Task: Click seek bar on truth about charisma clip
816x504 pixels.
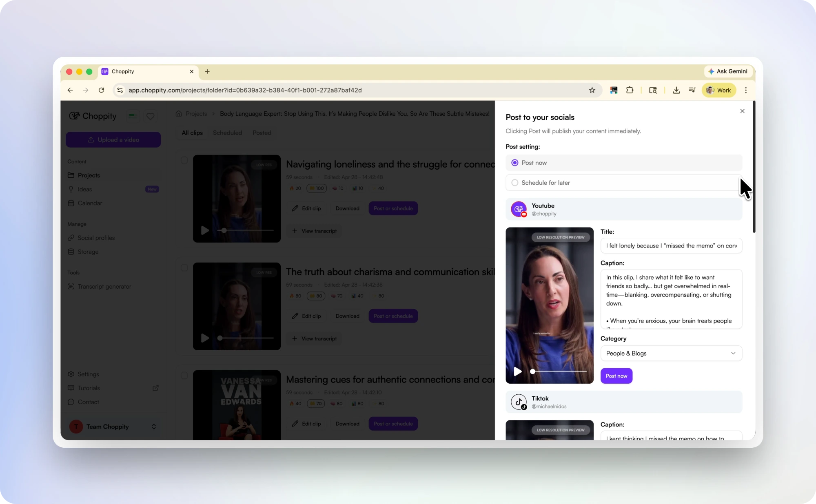Action: tap(246, 338)
